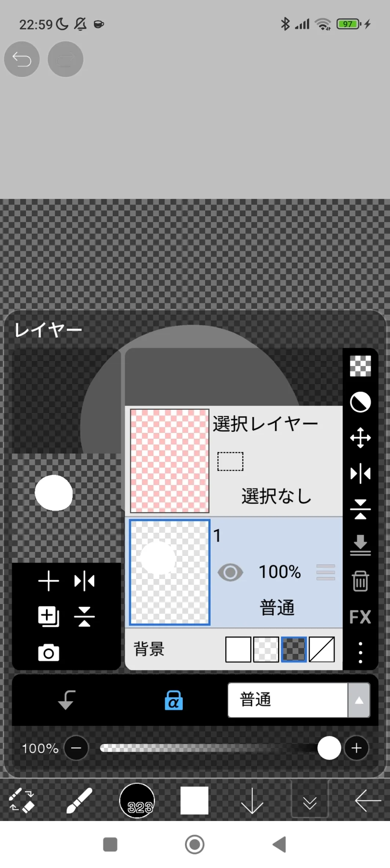Click the opacity slider white handle
The height and width of the screenshot is (868, 390).
[x=329, y=748]
